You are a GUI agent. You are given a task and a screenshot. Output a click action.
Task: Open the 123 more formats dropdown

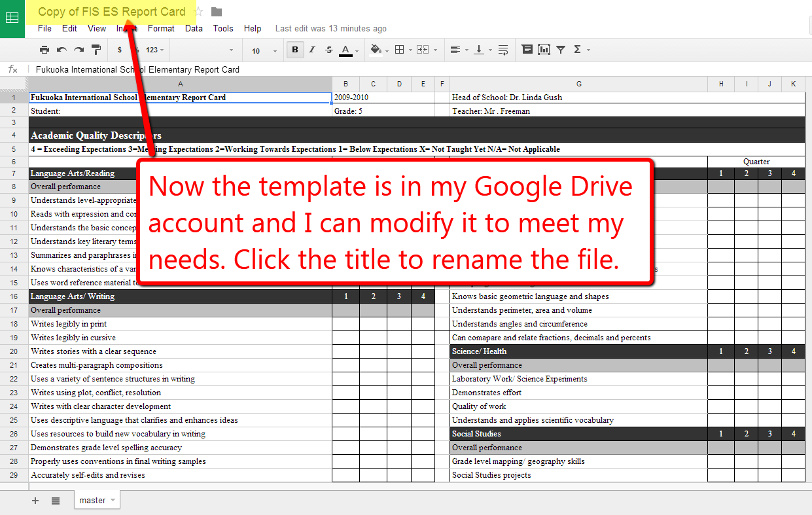[154, 50]
